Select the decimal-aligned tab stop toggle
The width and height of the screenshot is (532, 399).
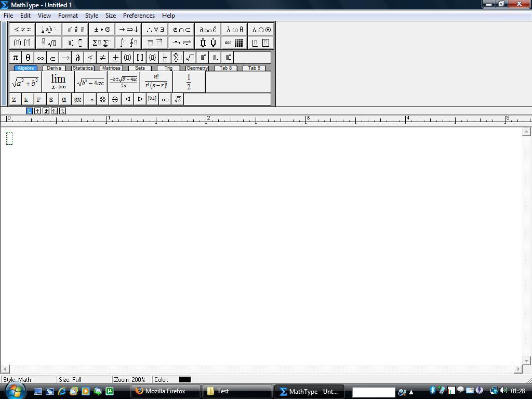tap(62, 111)
